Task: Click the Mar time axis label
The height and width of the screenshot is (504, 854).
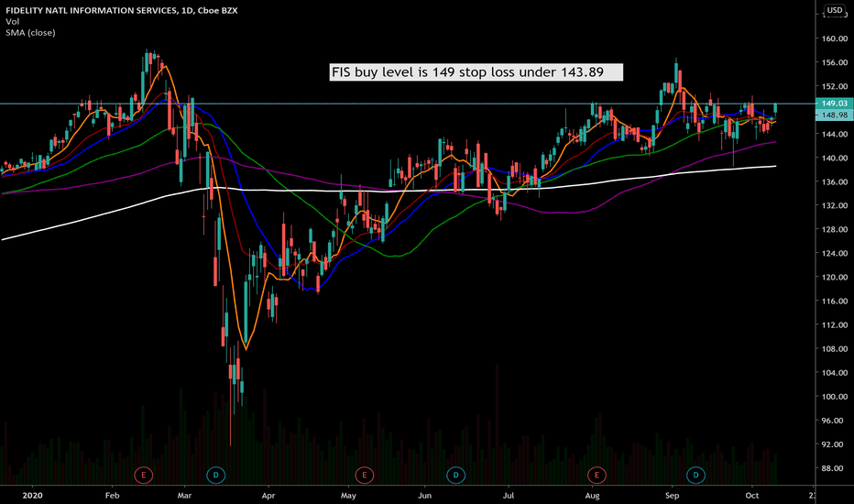Action: (184, 495)
